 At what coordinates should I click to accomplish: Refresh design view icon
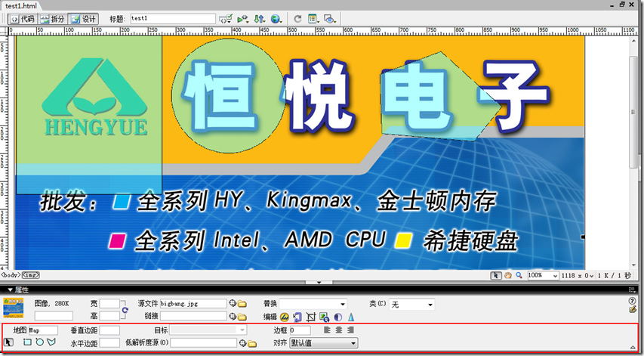tap(297, 19)
